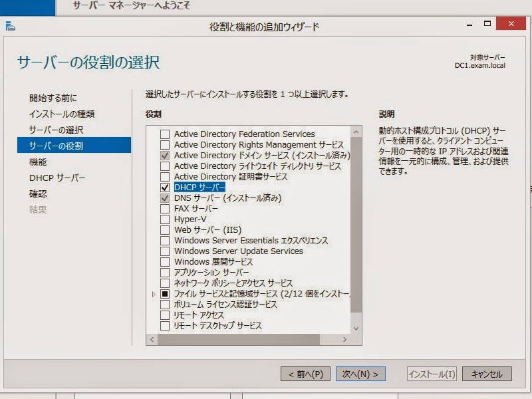Select リモート アクセス role label

click(199, 315)
